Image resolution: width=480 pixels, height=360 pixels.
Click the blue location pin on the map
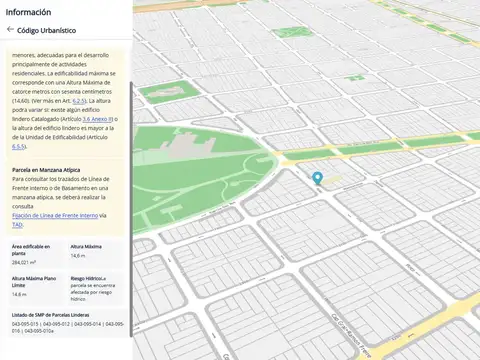(x=317, y=178)
